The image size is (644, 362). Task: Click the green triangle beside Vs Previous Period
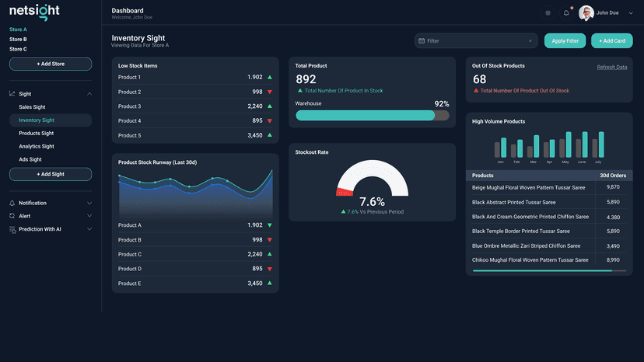[343, 212]
